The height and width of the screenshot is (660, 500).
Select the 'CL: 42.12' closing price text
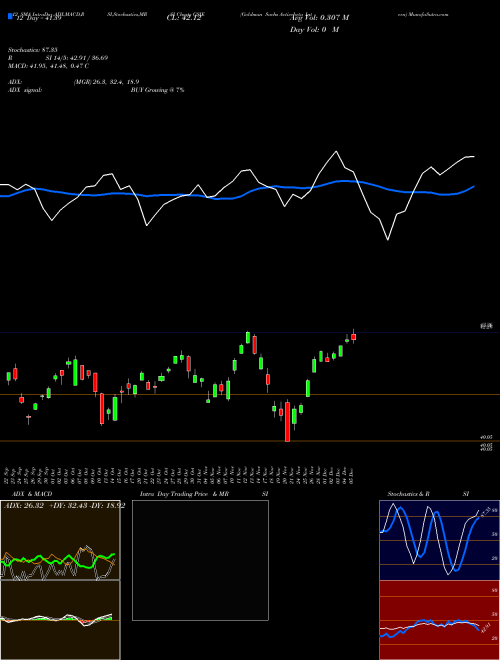tap(184, 18)
